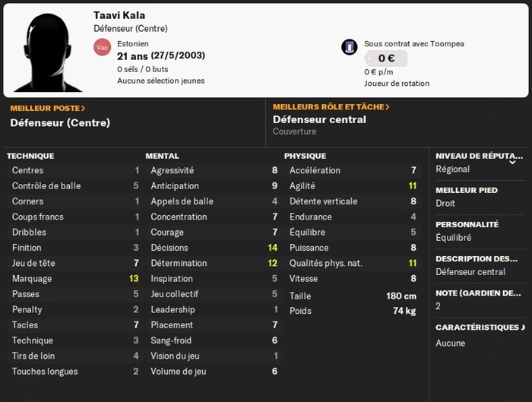Expand the Niveau de réputation chevron
Viewport: 532px width, 402px height.
tap(512, 161)
